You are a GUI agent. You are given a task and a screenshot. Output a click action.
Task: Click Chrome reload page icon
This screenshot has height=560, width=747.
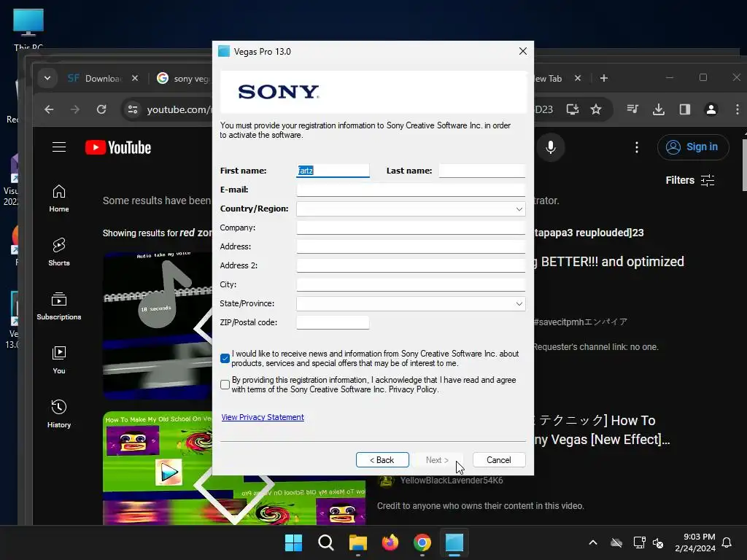101,109
